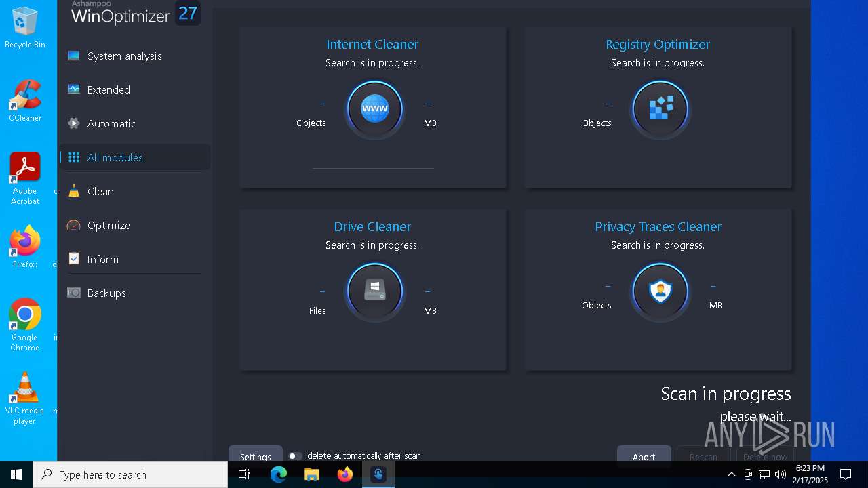Click the volume tray icon
This screenshot has width=868, height=488.
click(x=781, y=474)
